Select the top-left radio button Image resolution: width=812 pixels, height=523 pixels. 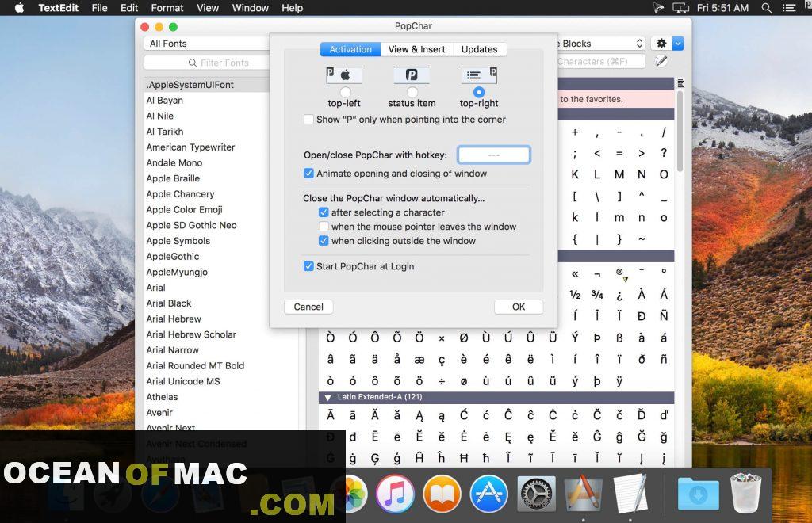(x=345, y=92)
